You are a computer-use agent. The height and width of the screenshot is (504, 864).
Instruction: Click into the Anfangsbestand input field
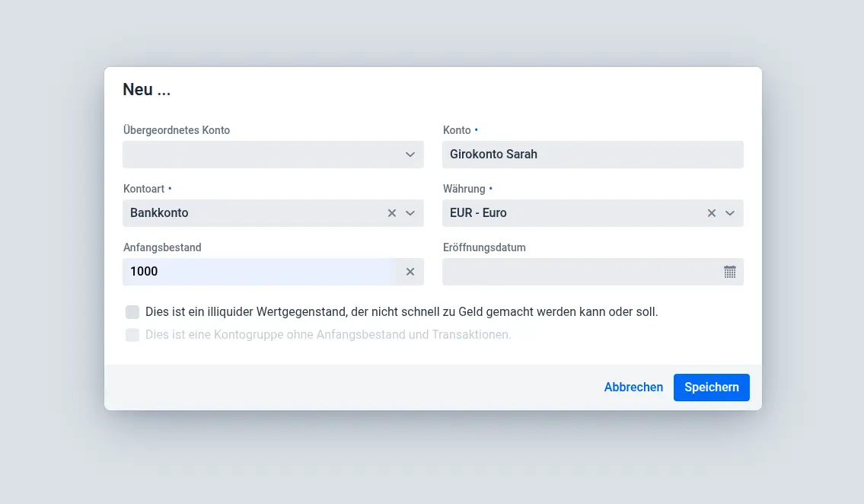tap(259, 272)
